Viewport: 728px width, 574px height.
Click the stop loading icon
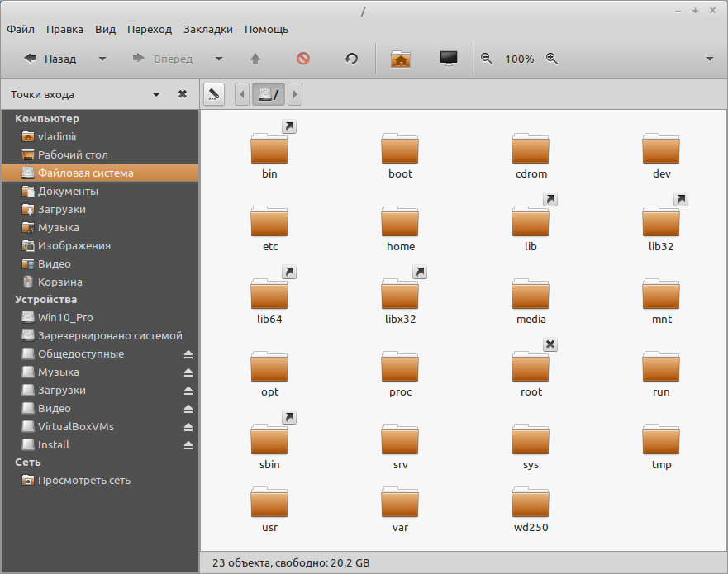pyautogui.click(x=303, y=59)
